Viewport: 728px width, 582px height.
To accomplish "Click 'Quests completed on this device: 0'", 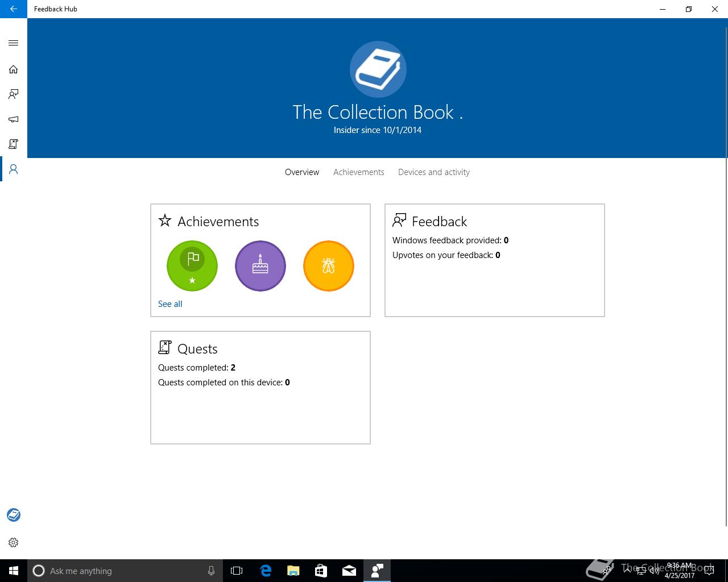I will (x=224, y=383).
